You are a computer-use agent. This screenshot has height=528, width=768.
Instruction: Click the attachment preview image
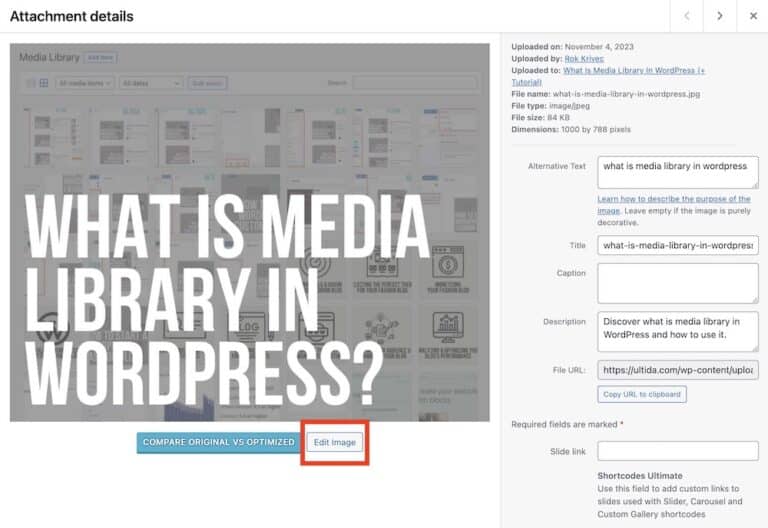tap(249, 232)
